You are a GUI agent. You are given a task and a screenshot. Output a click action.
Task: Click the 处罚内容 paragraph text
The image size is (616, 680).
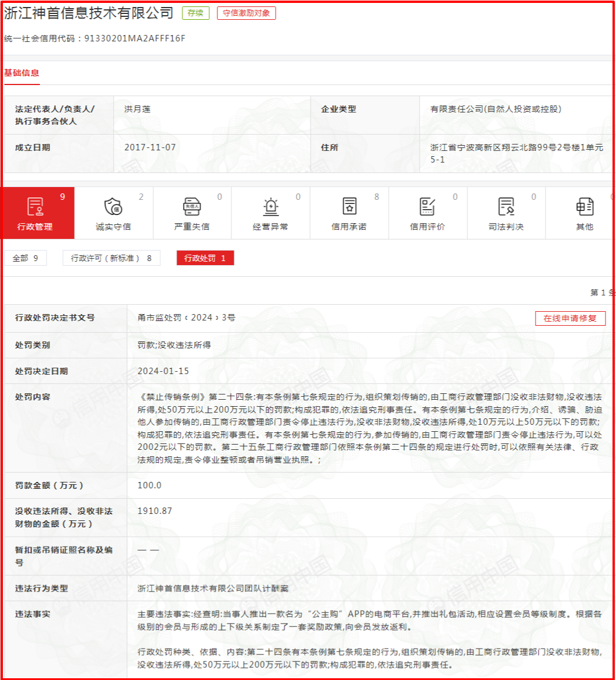point(369,428)
